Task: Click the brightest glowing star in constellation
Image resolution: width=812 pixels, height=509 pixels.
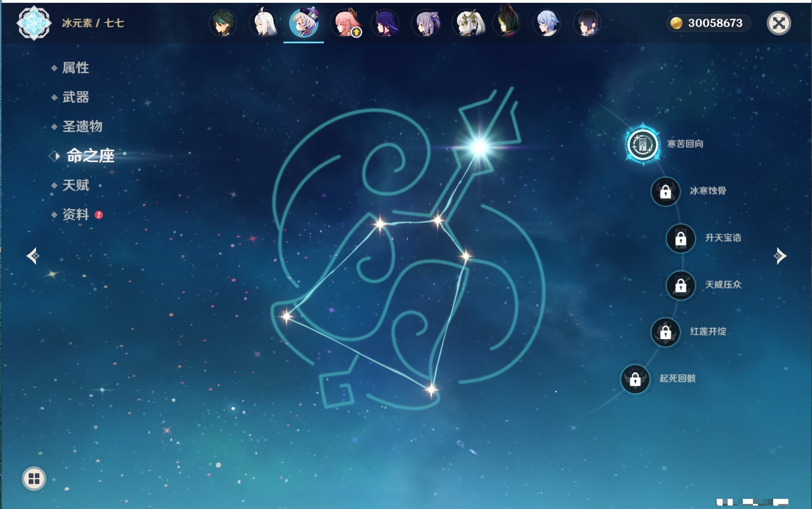Action: click(479, 147)
